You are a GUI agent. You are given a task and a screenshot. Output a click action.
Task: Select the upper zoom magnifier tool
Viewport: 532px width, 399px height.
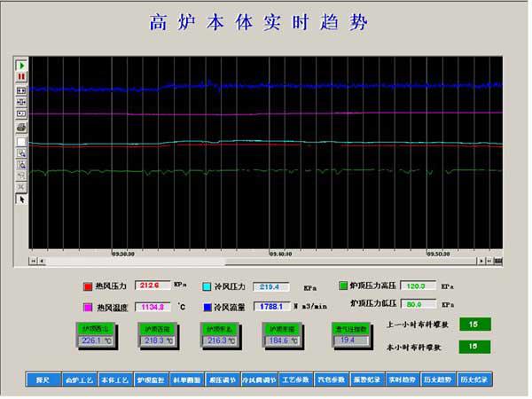[21, 153]
